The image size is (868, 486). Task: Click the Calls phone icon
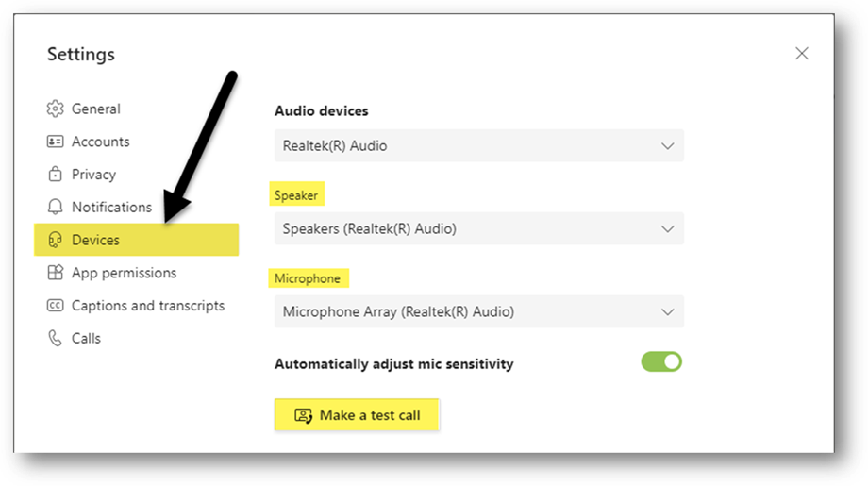[x=55, y=338]
